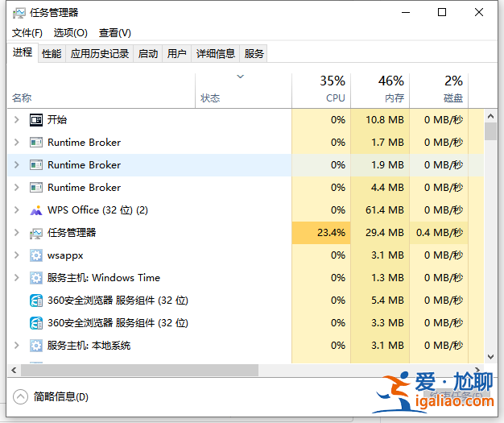The image size is (504, 423).
Task: Expand the highlighted Runtime Broker row with 1.9 MB
Action: point(17,164)
